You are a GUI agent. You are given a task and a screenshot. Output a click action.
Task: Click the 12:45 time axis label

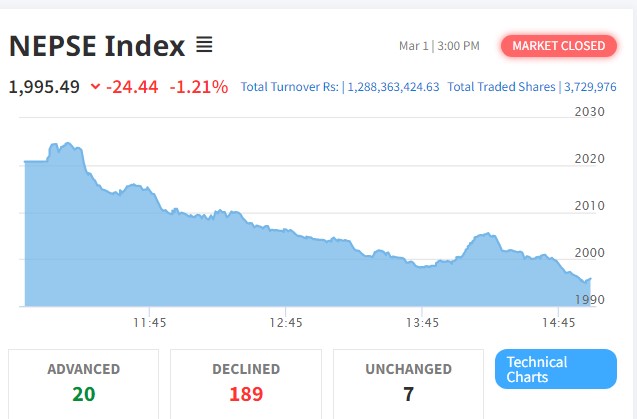pyautogui.click(x=286, y=323)
